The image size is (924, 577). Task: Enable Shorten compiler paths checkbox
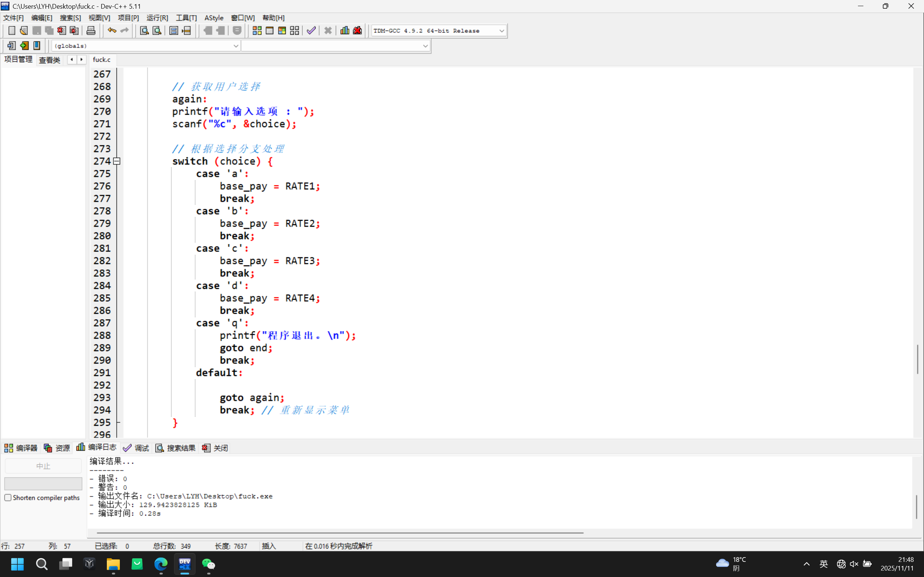point(8,498)
